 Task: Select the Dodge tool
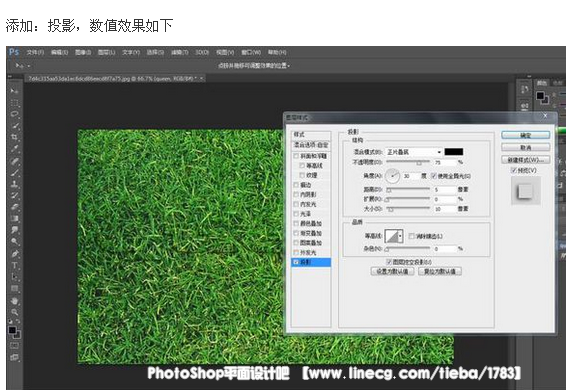click(14, 242)
